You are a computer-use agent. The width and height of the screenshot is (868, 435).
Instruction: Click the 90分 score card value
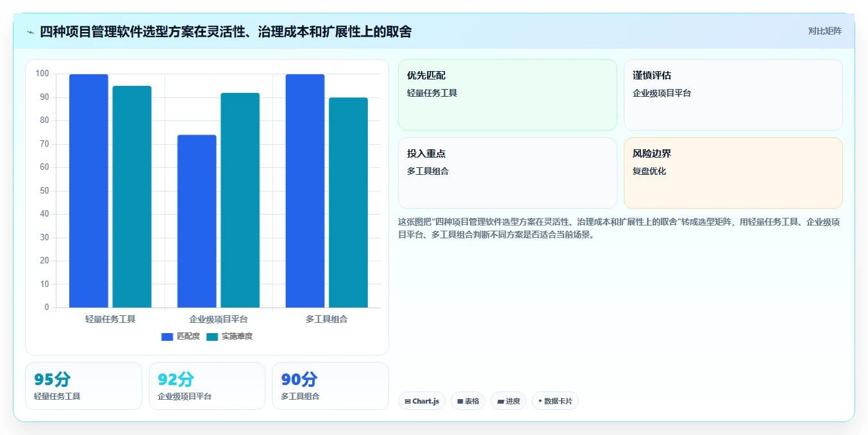299,379
